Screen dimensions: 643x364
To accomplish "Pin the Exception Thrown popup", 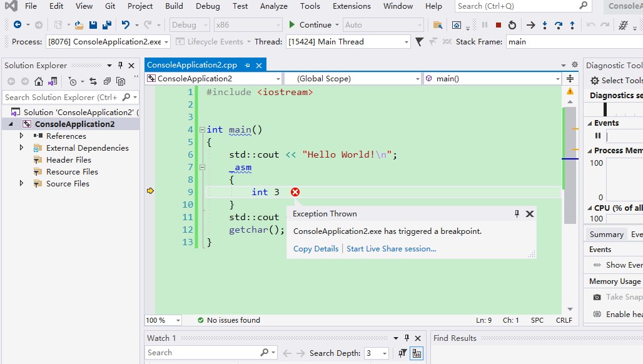I will (x=517, y=213).
